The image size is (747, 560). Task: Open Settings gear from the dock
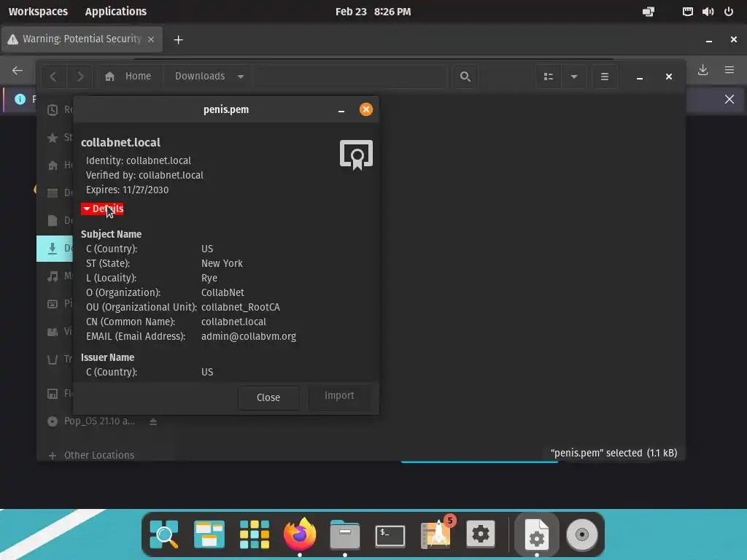point(480,534)
